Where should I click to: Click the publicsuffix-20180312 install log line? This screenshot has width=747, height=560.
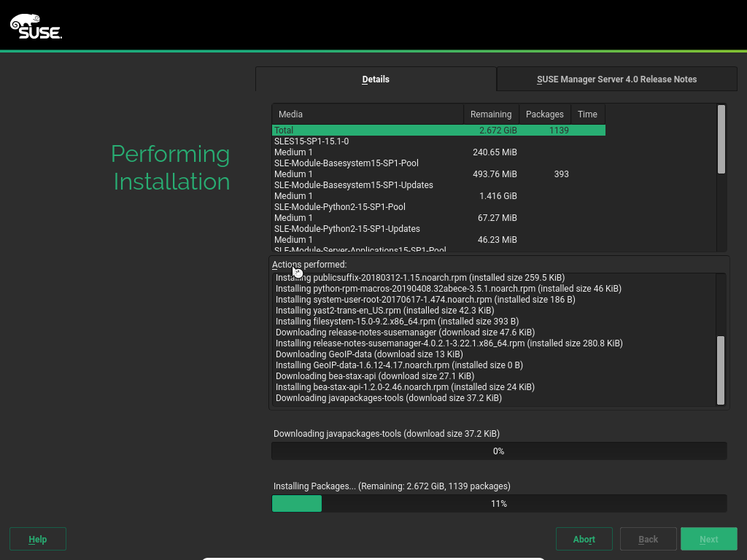420,278
